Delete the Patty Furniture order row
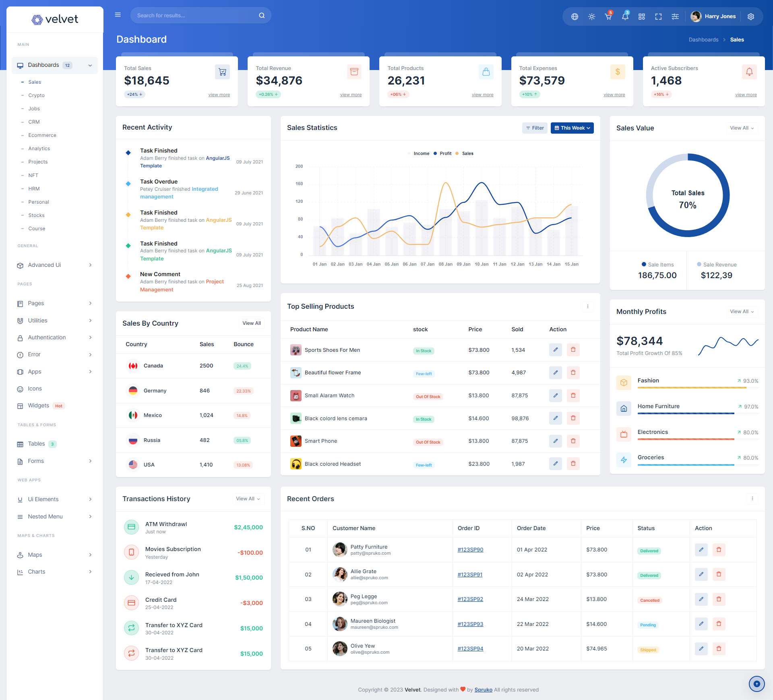Viewport: 773px width, 700px height. [x=719, y=549]
